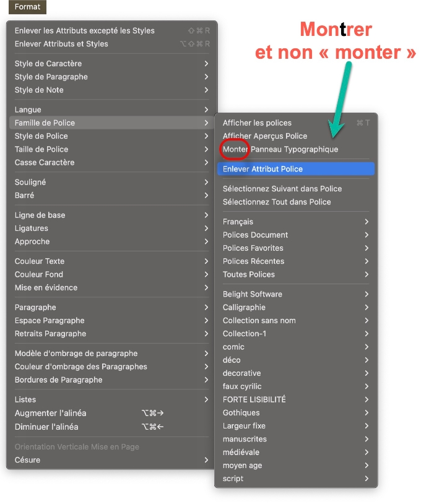Choose Augmenter l'alinéa
Viewport: 421px width, 504px height.
[112, 413]
